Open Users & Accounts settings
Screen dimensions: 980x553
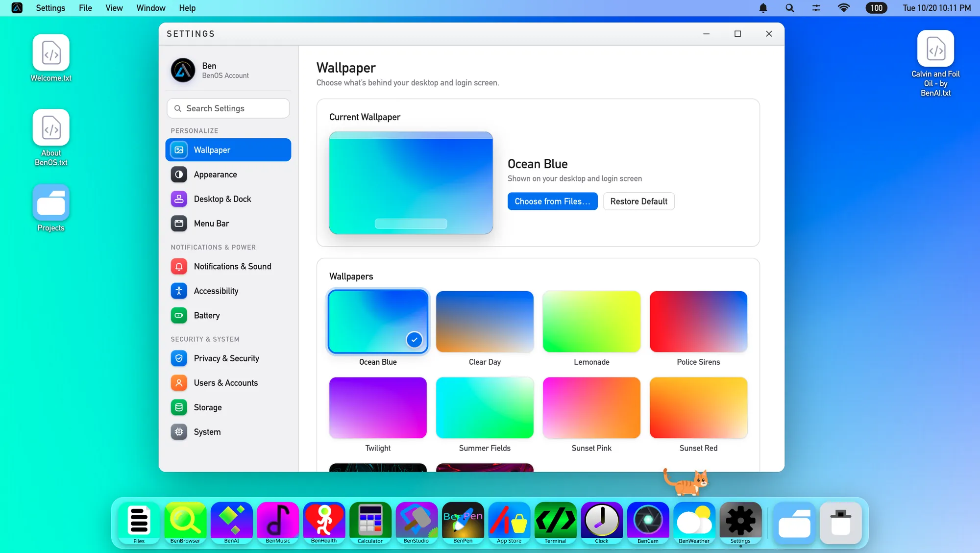[228, 383]
